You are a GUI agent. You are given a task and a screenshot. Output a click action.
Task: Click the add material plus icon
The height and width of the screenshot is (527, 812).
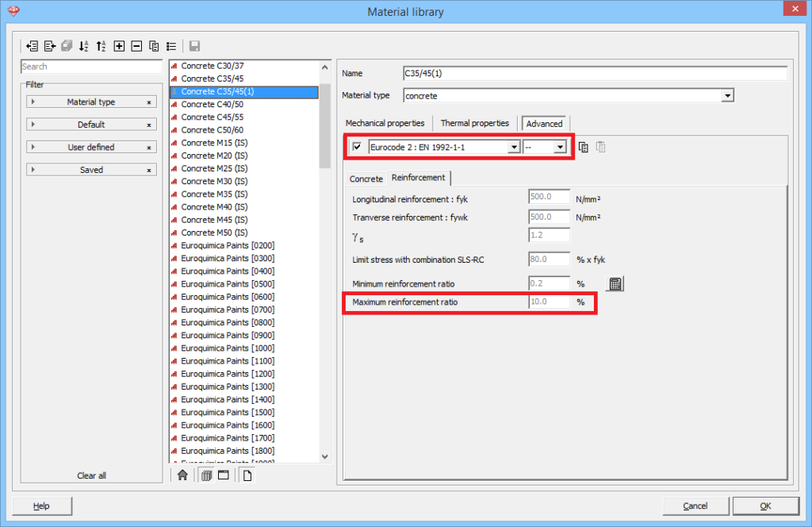pyautogui.click(x=119, y=46)
